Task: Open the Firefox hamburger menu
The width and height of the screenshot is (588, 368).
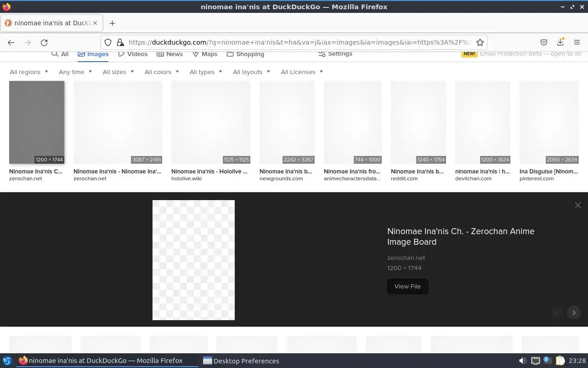Action: pos(577,42)
